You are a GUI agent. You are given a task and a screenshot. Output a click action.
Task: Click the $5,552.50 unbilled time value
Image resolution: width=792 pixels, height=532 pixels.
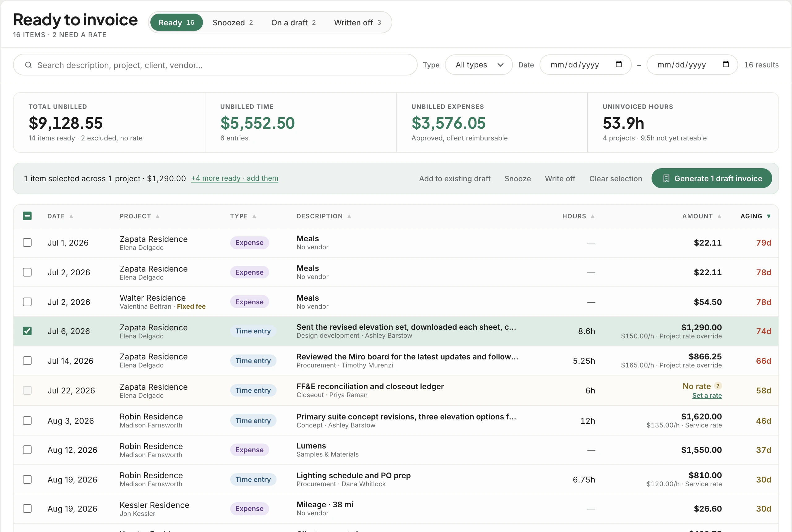[x=257, y=123]
